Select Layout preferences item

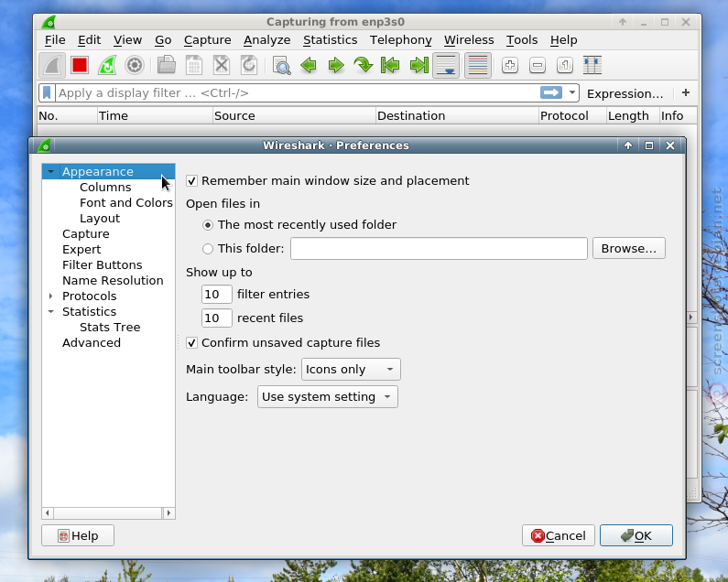[x=100, y=219]
